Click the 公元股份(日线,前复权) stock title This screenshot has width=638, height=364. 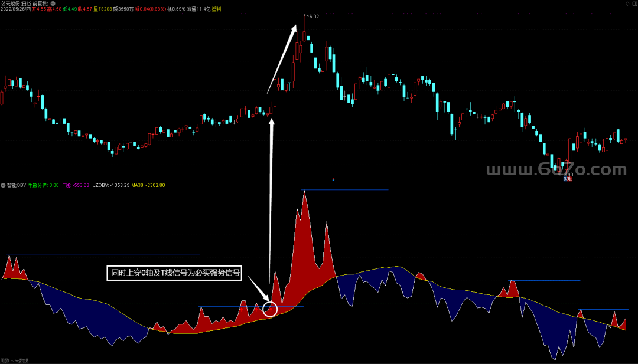[x=24, y=4]
